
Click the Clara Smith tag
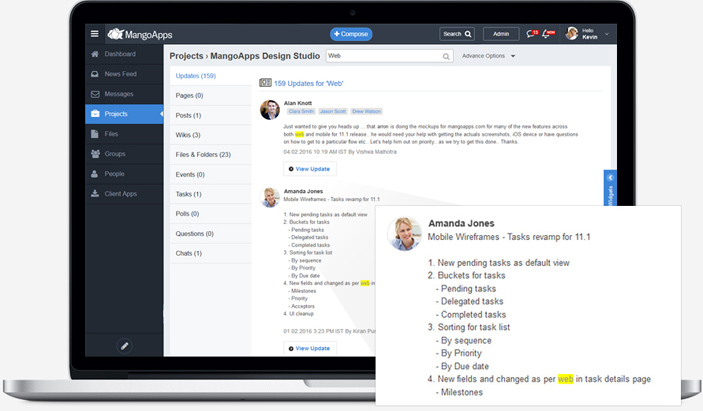coord(301,111)
